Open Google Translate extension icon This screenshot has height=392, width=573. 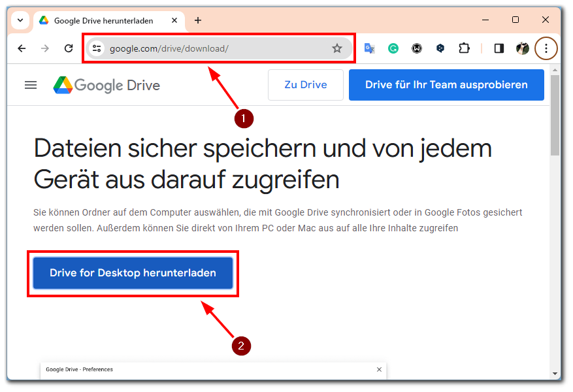coord(369,48)
